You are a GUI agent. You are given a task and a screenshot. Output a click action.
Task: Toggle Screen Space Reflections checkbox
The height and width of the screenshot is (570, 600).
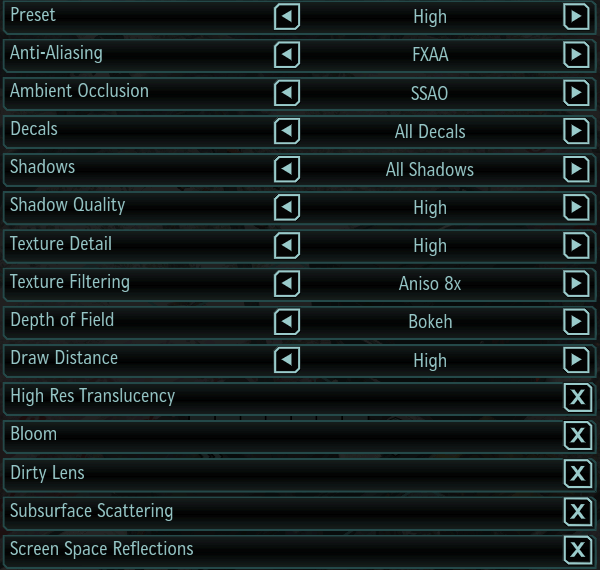[577, 550]
